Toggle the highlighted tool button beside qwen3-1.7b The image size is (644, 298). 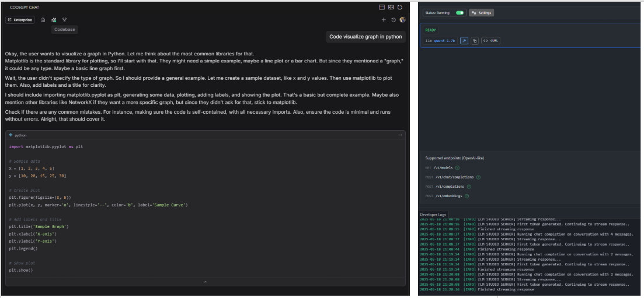[x=464, y=41]
